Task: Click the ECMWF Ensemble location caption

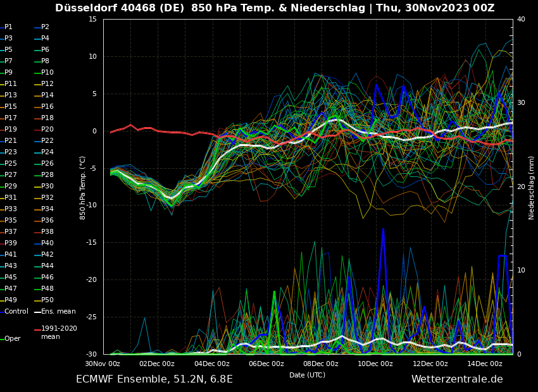Action: pyautogui.click(x=154, y=379)
